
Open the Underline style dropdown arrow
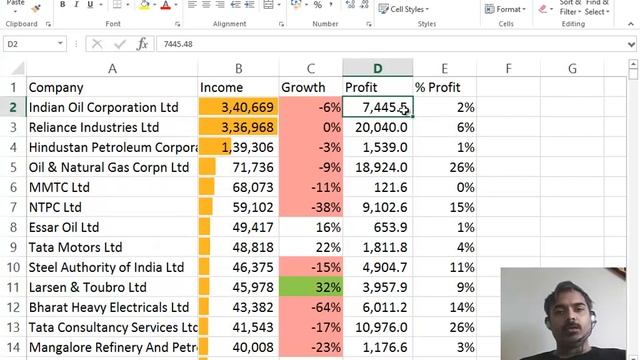(x=100, y=4)
